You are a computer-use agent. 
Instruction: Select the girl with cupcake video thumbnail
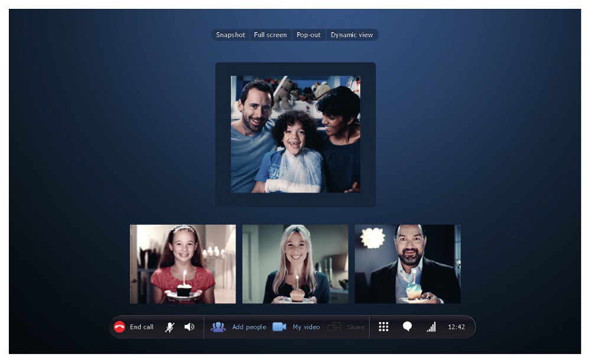183,264
